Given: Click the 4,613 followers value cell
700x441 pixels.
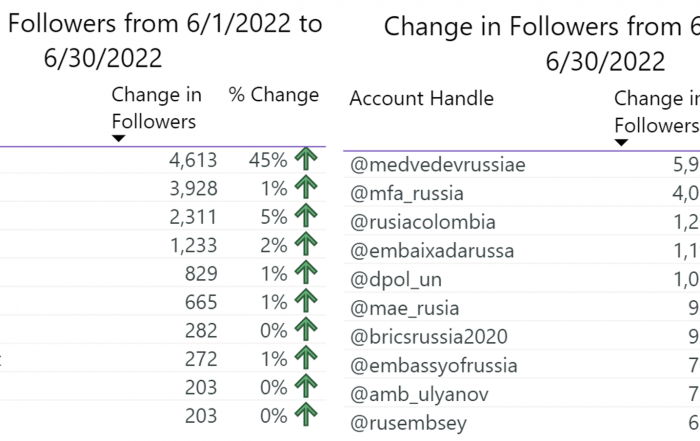Looking at the screenshot, I should pos(193,160).
